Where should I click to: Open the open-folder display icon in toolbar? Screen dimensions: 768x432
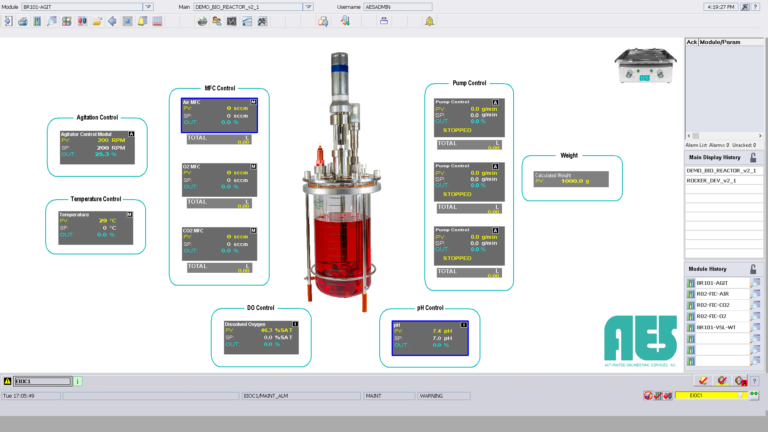pos(97,21)
